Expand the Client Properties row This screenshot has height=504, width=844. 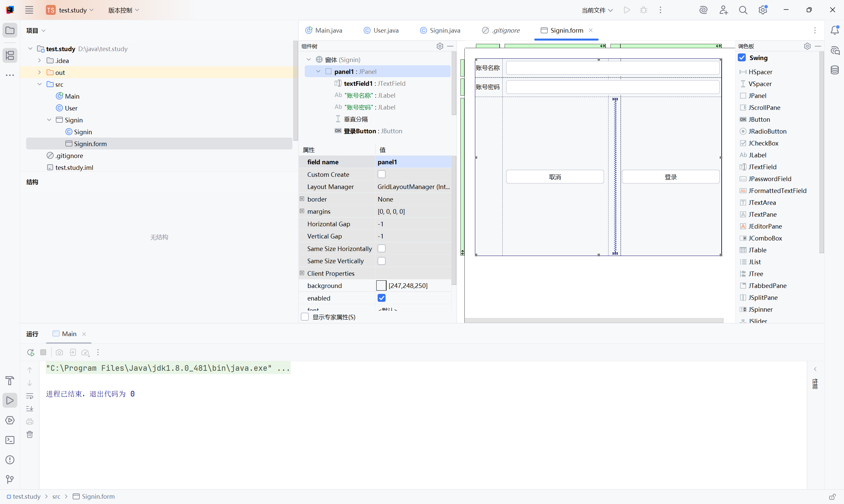[302, 273]
